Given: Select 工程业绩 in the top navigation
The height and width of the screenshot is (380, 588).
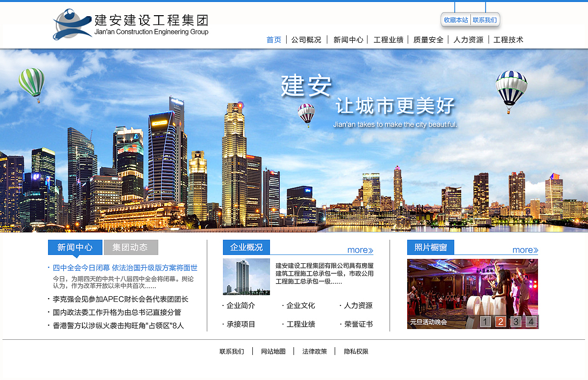Looking at the screenshot, I should (x=389, y=40).
